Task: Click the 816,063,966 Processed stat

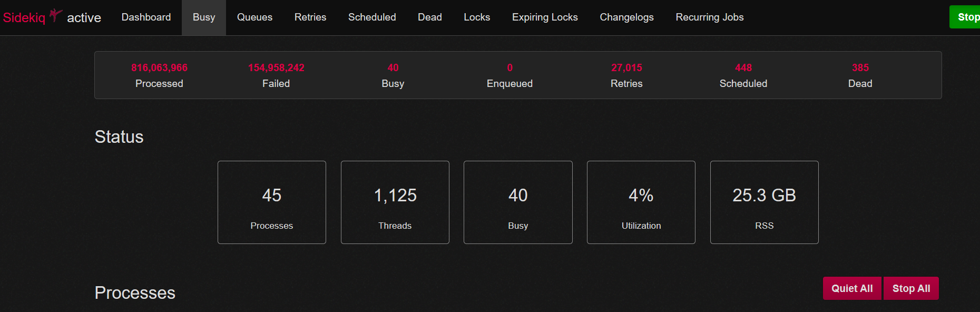Action: point(159,75)
